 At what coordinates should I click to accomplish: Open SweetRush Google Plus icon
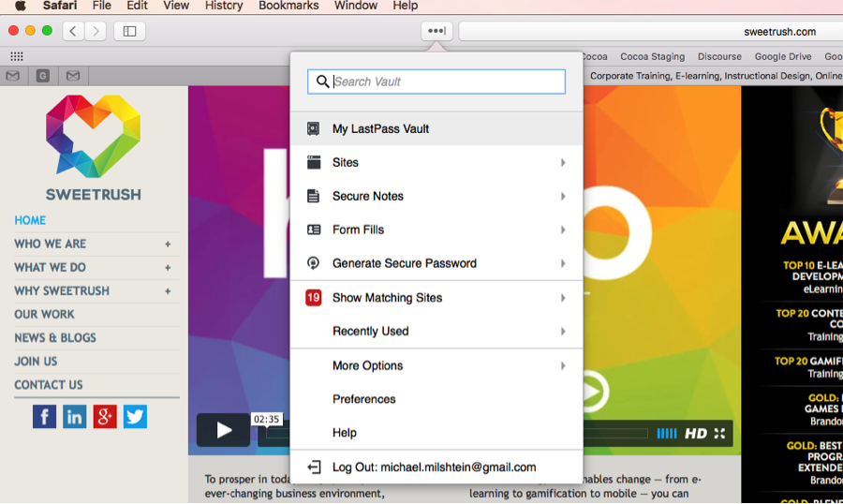[x=105, y=417]
